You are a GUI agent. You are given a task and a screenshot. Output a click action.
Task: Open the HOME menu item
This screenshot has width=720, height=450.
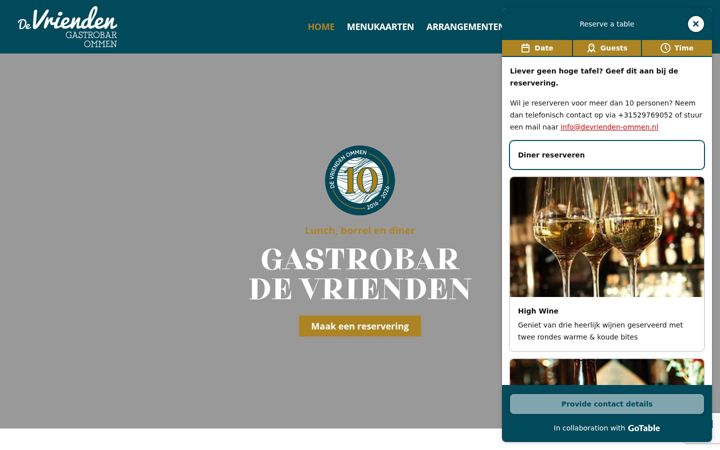point(321,27)
